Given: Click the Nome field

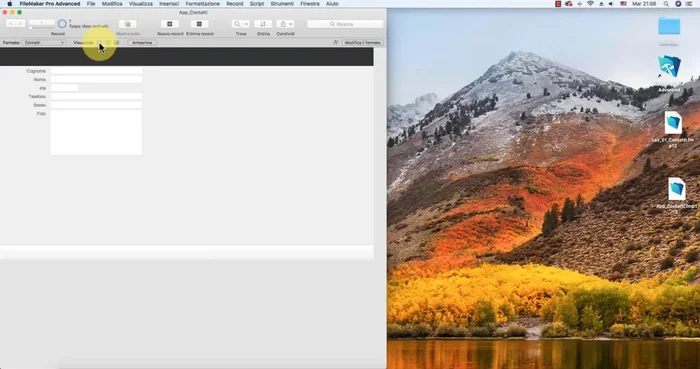Looking at the screenshot, I should tap(96, 79).
